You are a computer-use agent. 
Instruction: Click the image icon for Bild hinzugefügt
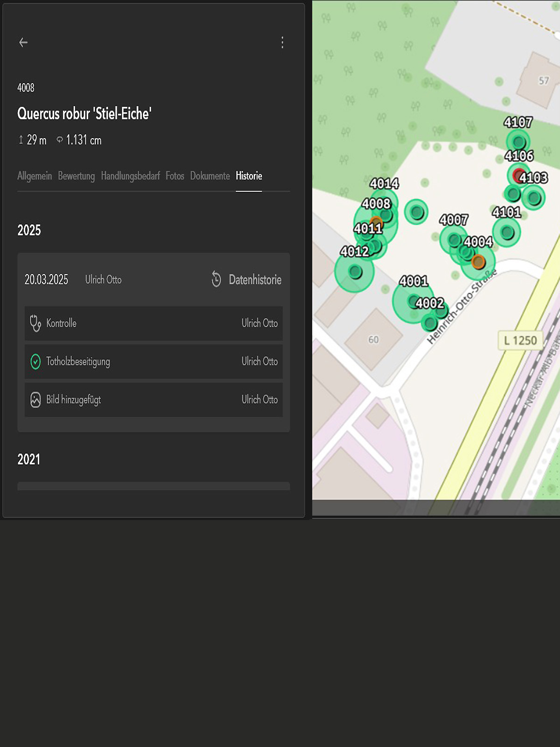35,400
